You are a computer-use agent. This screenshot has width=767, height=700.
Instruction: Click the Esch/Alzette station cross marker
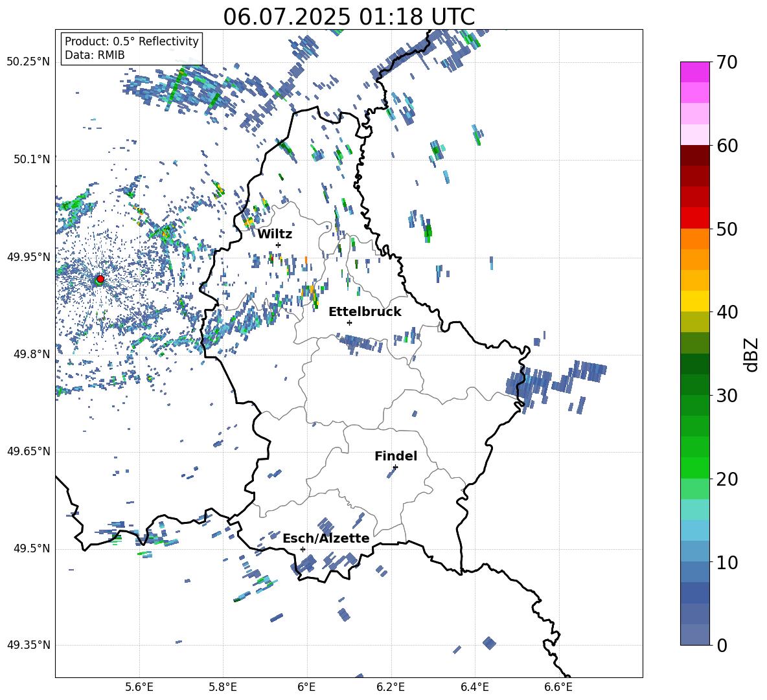tap(303, 549)
